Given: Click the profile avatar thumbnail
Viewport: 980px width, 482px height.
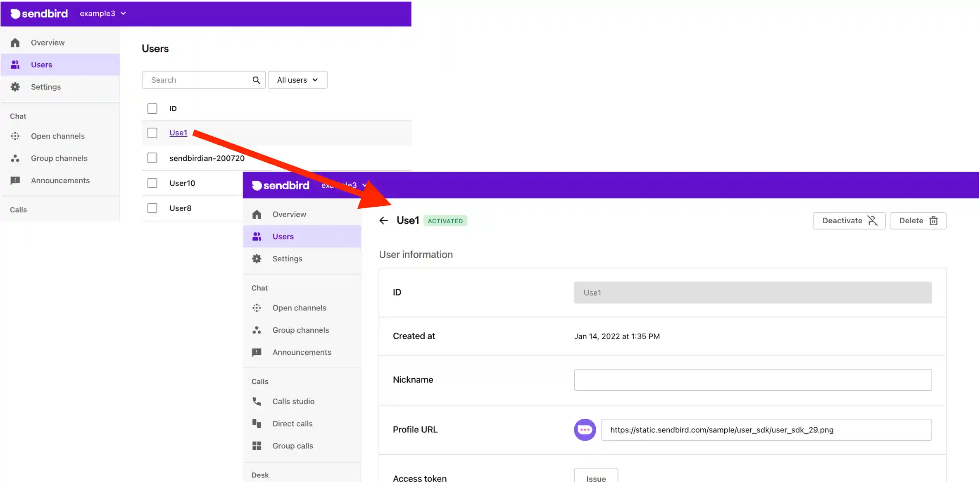Looking at the screenshot, I should pyautogui.click(x=585, y=430).
